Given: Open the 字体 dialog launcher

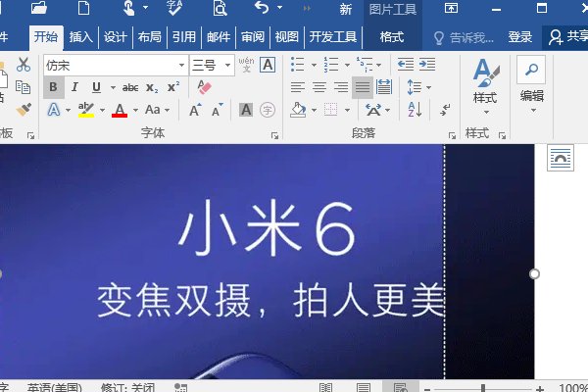Looking at the screenshot, I should [x=274, y=135].
